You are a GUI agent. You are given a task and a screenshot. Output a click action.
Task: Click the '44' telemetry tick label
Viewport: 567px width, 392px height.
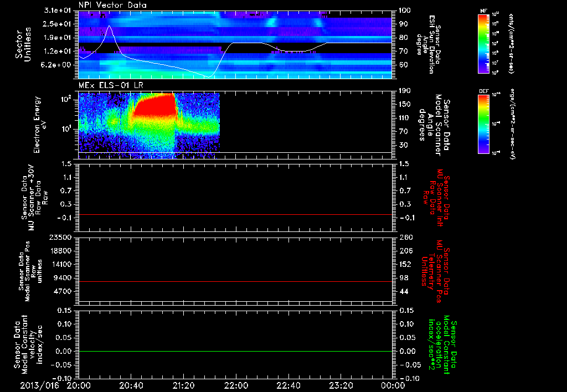404,291
